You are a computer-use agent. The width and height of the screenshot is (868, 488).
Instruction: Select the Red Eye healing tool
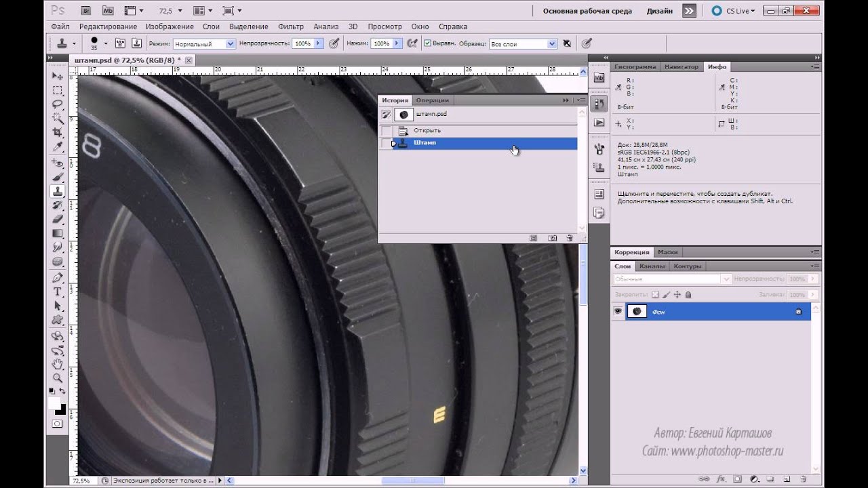pyautogui.click(x=58, y=163)
